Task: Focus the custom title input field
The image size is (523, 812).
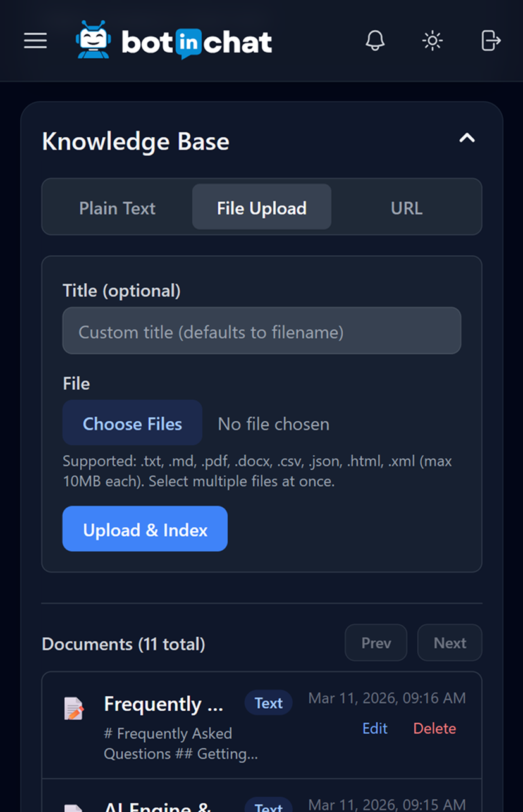Action: tap(261, 331)
